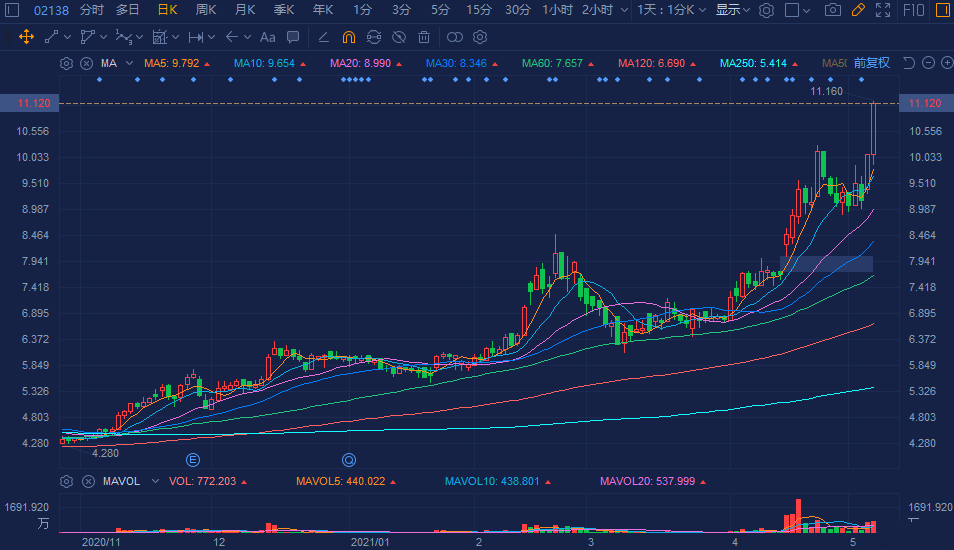
Task: Click the E event marker on timeline
Action: (x=194, y=460)
